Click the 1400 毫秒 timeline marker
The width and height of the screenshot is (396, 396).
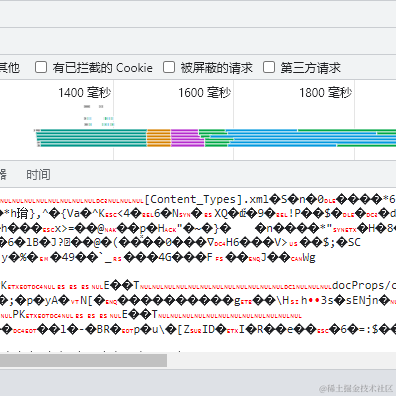coord(85,93)
